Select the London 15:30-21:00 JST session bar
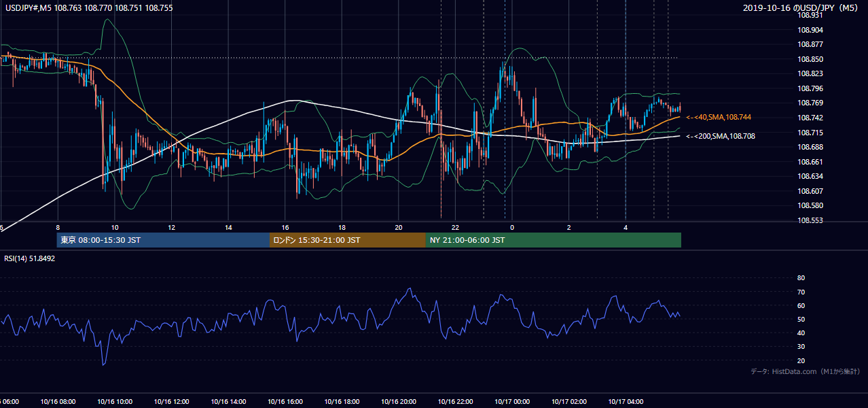 click(x=348, y=240)
